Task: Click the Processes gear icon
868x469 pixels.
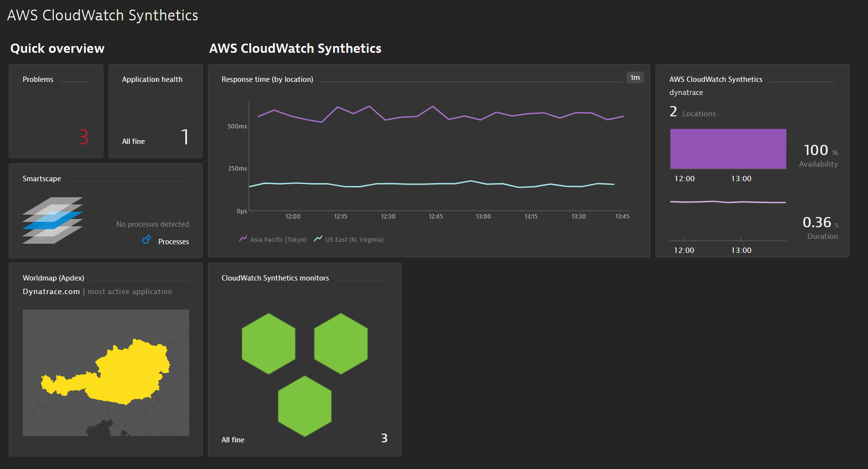Action: pyautogui.click(x=146, y=240)
